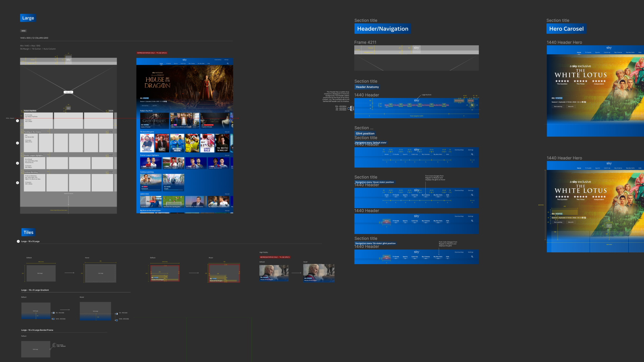Click the numbered circle beside 'Large - 16 x 9 Large'

tap(18, 241)
